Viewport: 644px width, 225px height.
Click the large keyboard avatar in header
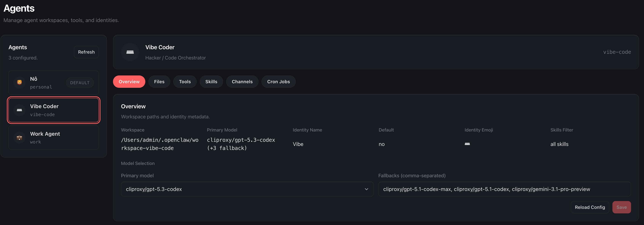click(130, 52)
